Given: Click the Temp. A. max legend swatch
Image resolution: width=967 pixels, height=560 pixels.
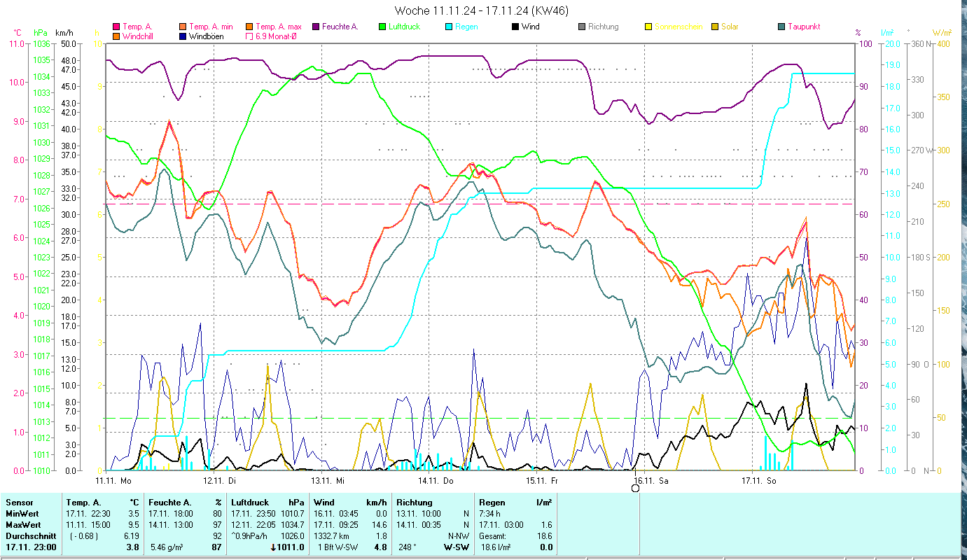Looking at the screenshot, I should click(x=249, y=27).
